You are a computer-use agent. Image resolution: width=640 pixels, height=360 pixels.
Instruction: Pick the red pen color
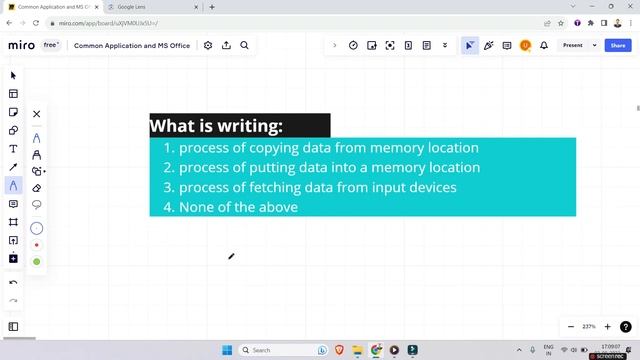[x=37, y=245]
